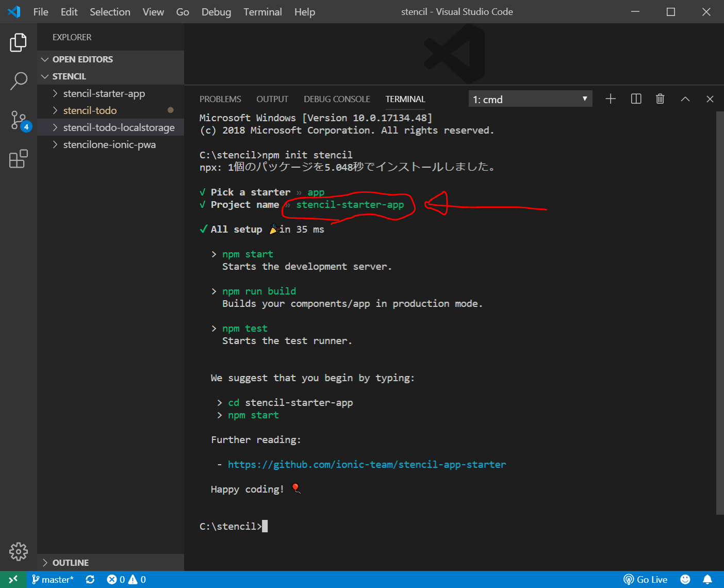Maximize the panel size with up chevron
This screenshot has width=724, height=588.
[x=685, y=99]
